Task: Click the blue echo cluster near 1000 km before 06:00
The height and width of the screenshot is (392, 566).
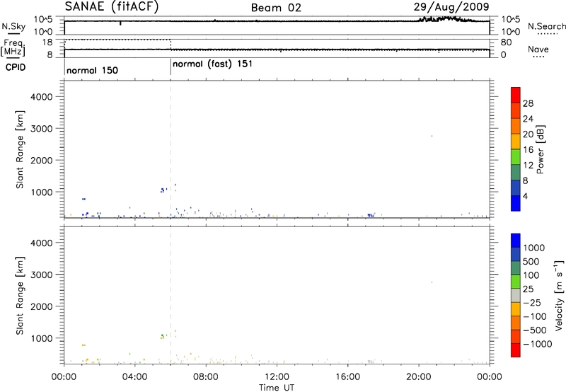Action: coord(163,190)
